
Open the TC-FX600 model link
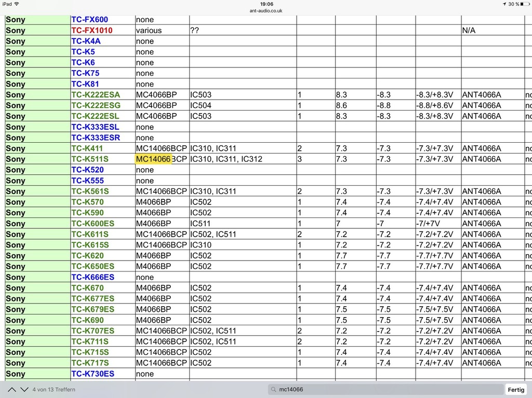[x=89, y=20]
